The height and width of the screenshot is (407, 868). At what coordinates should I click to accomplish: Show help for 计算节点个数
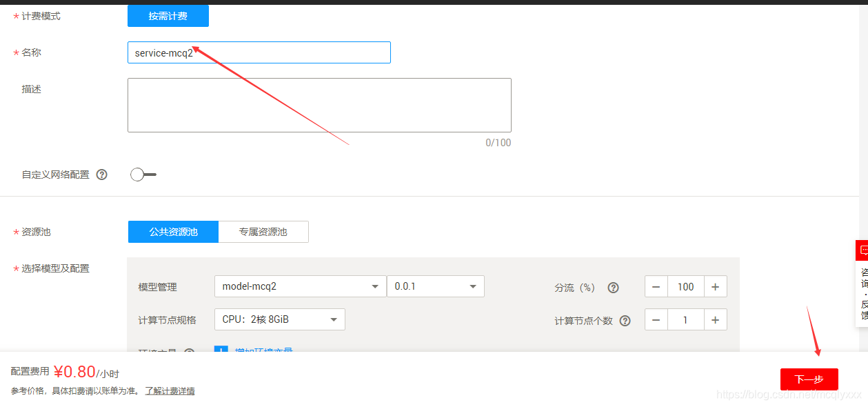pos(625,321)
